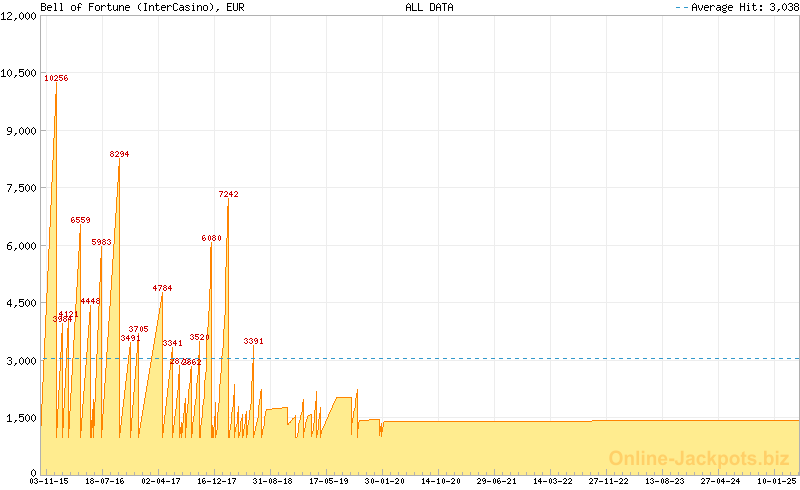
Task: Click the 12,000 y-axis label
Action: tap(20, 17)
